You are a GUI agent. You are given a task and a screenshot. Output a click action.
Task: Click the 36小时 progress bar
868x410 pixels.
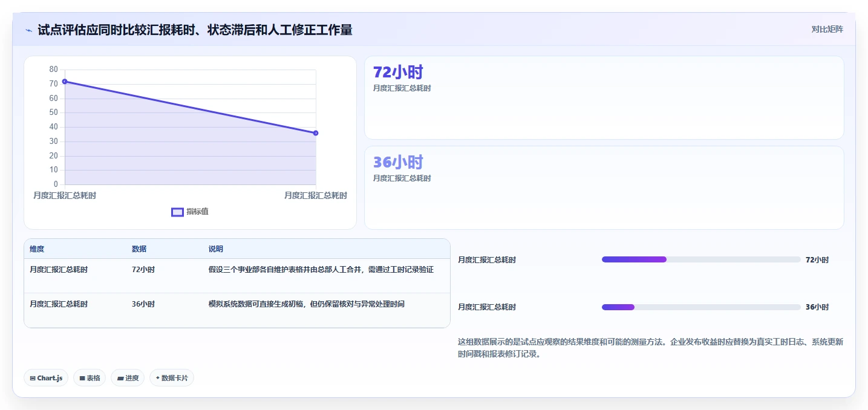click(701, 307)
